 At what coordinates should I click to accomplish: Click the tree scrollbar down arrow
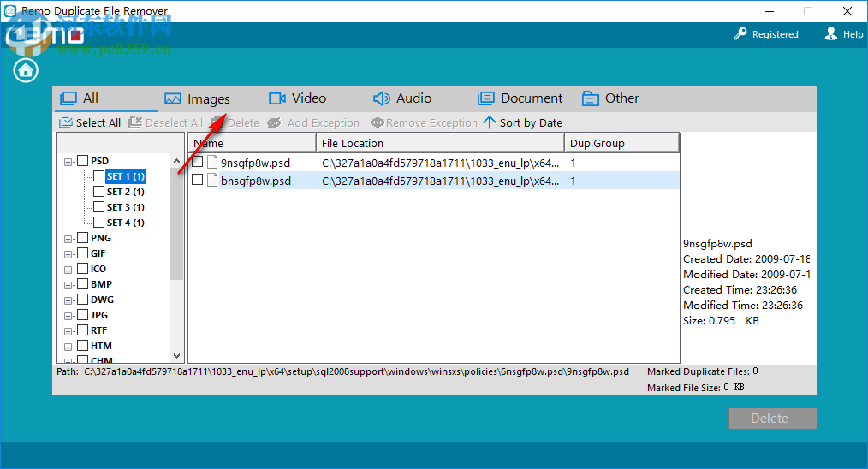(x=176, y=356)
